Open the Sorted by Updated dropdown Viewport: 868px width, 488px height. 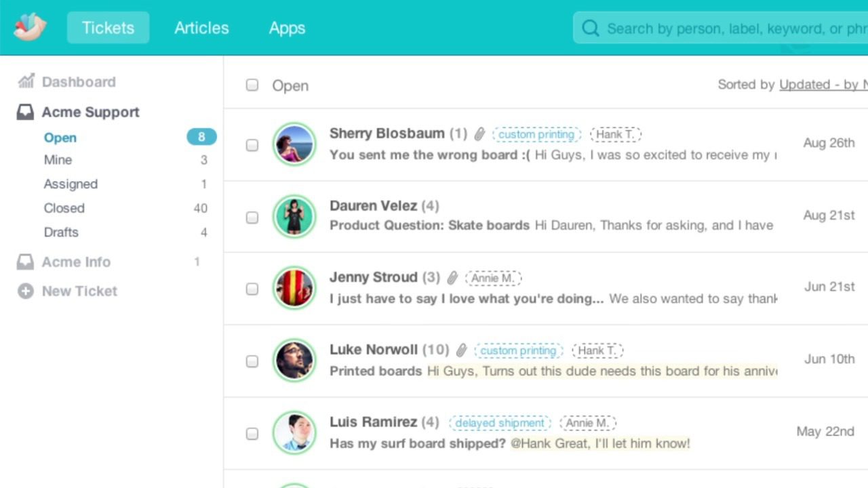823,85
